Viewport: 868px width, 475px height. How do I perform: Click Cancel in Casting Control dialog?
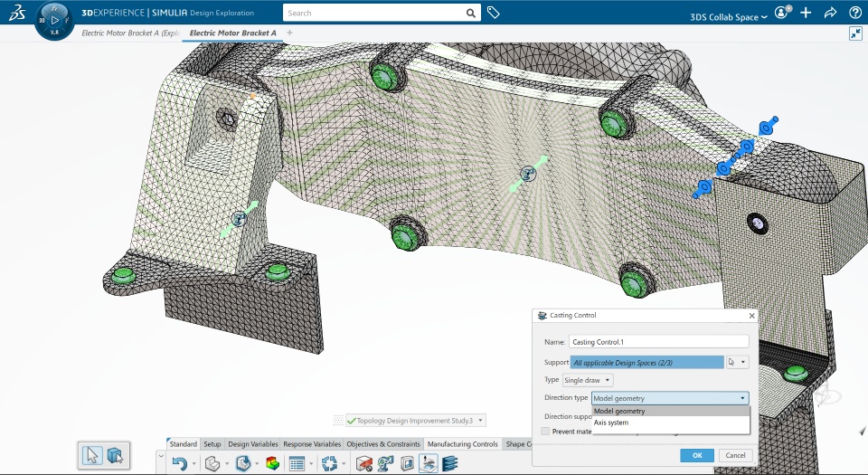pyautogui.click(x=736, y=455)
